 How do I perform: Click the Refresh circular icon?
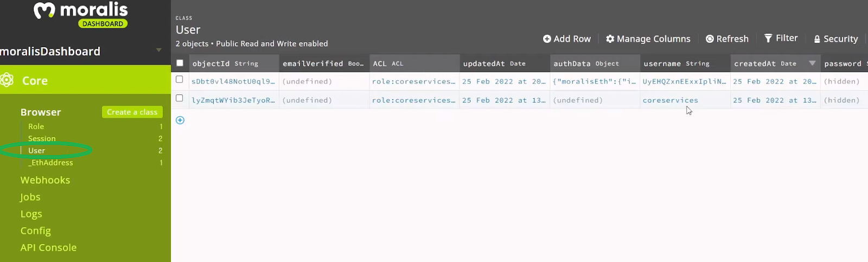coord(710,39)
